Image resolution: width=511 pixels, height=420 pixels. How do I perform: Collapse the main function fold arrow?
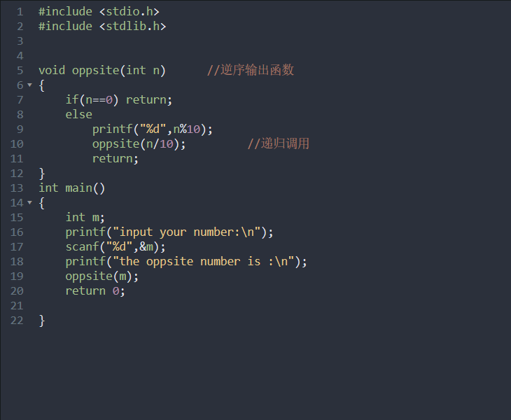[30, 203]
